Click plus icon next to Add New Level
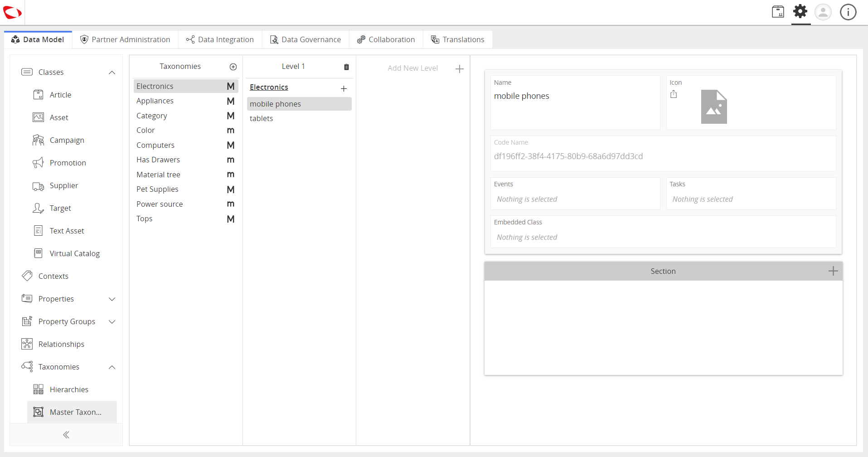The height and width of the screenshot is (457, 868). (459, 69)
